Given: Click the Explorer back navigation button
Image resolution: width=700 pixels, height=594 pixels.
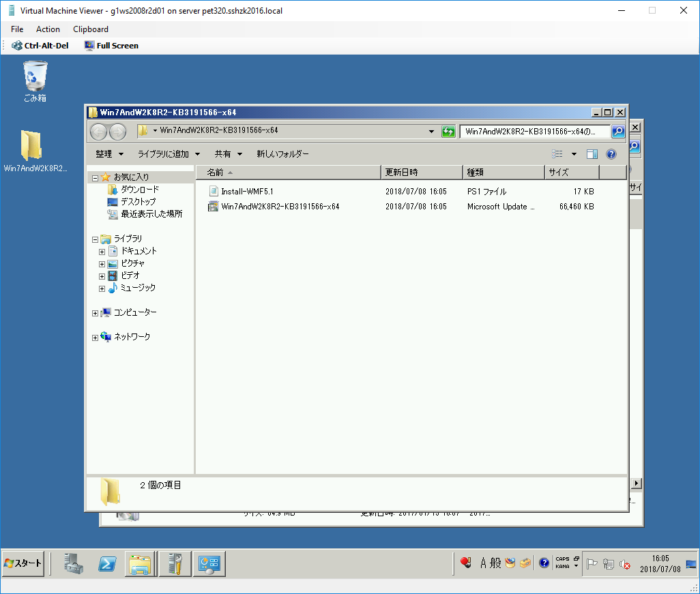Looking at the screenshot, I should point(99,132).
